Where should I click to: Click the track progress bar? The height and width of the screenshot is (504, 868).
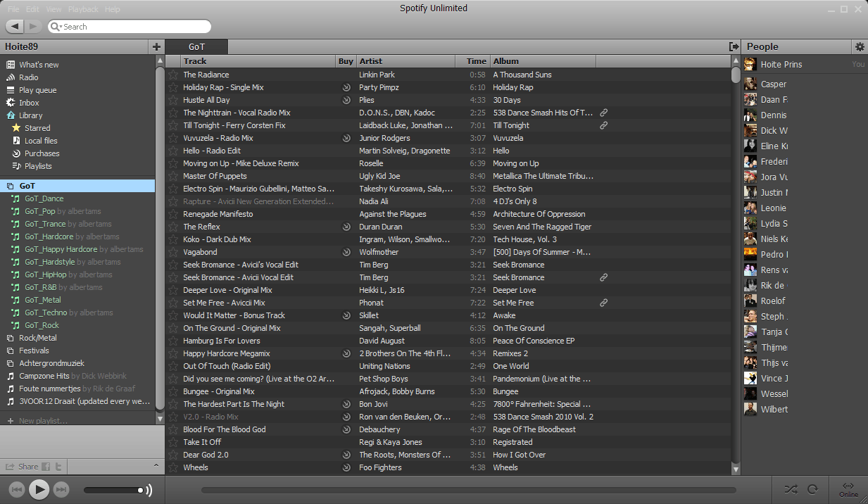pos(468,490)
